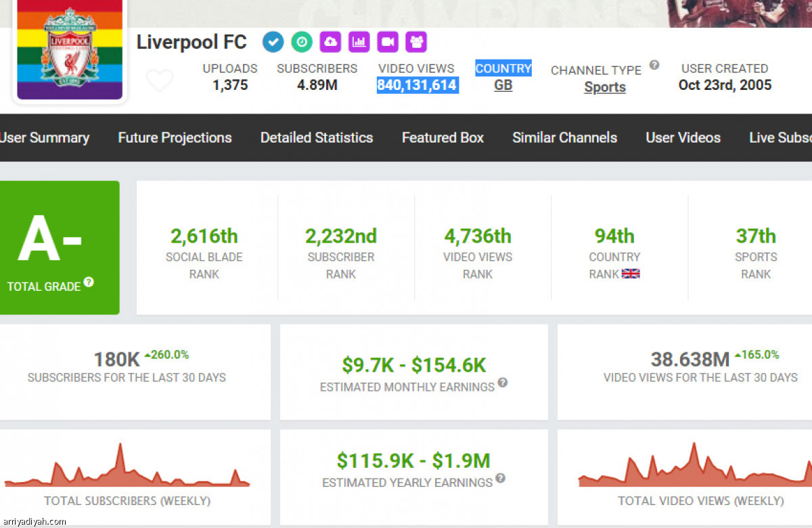Switch to the User Videos tab
812x528 pixels.
683,138
